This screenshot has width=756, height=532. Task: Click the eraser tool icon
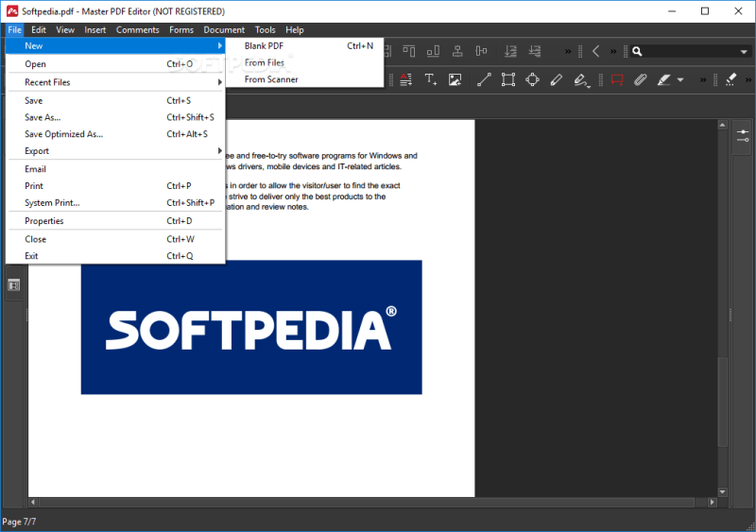click(730, 79)
